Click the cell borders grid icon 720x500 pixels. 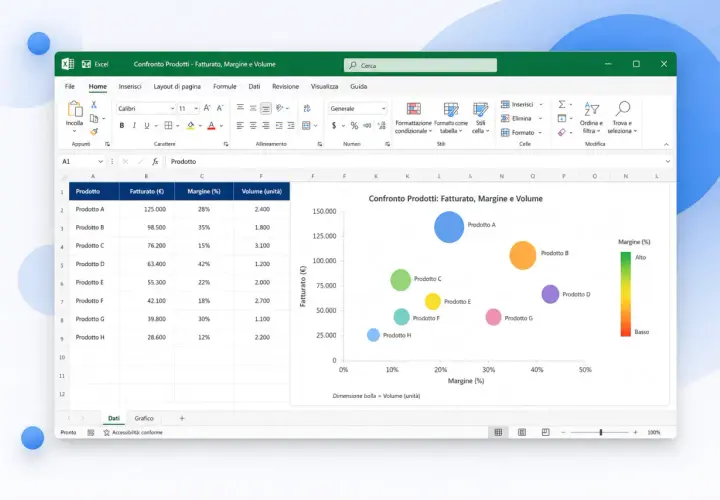(169, 125)
